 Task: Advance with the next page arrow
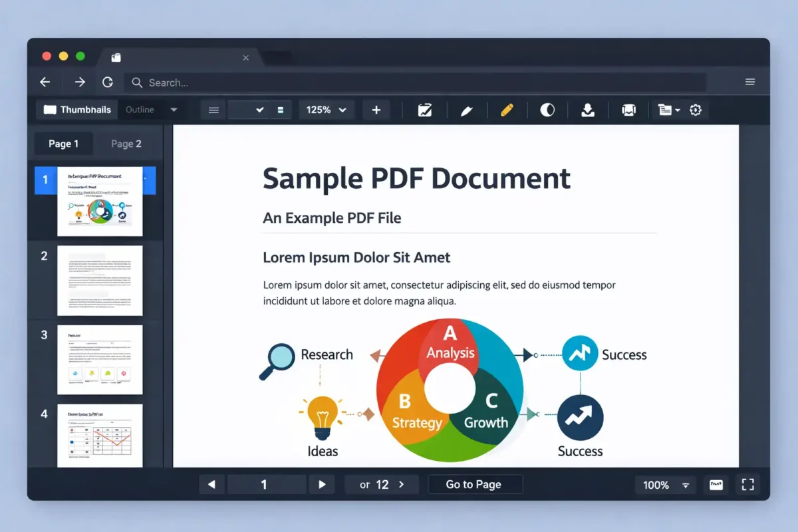[x=322, y=484]
